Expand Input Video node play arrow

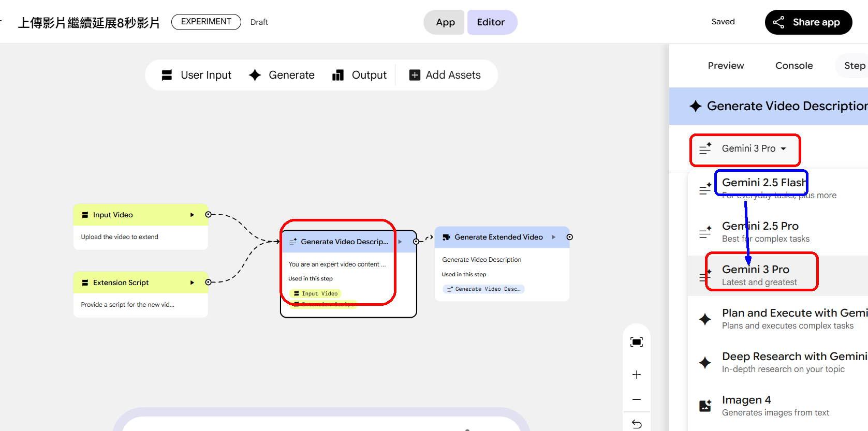(x=192, y=215)
